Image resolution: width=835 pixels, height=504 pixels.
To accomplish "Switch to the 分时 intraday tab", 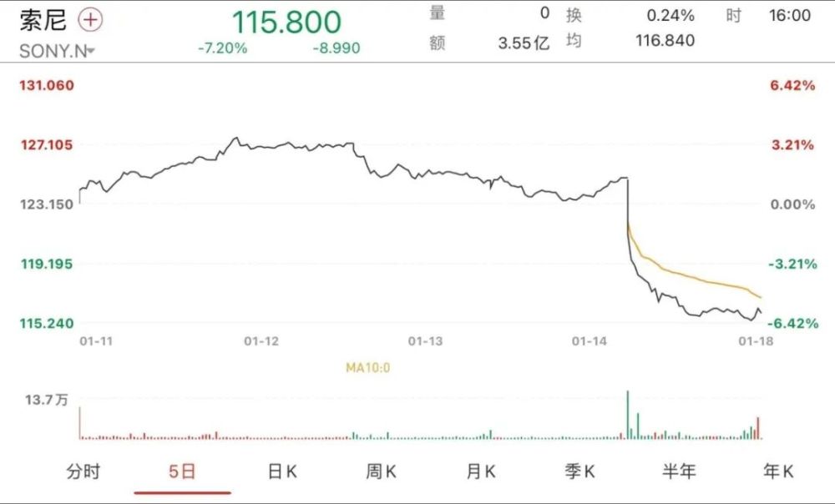I will point(84,471).
